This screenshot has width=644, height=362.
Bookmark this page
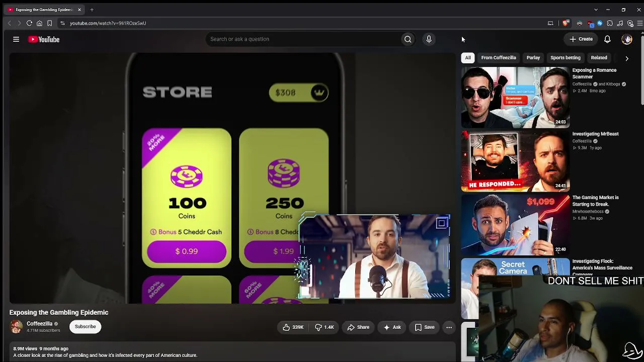point(49,23)
